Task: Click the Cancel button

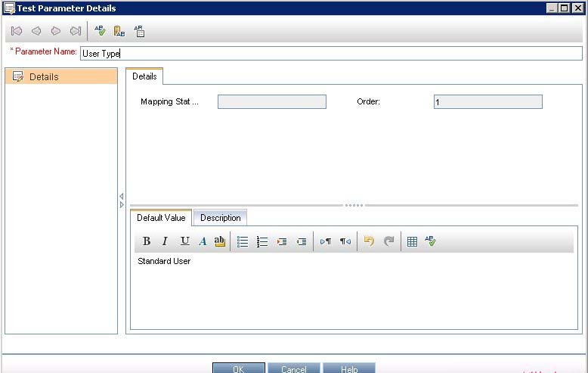Action: point(294,368)
